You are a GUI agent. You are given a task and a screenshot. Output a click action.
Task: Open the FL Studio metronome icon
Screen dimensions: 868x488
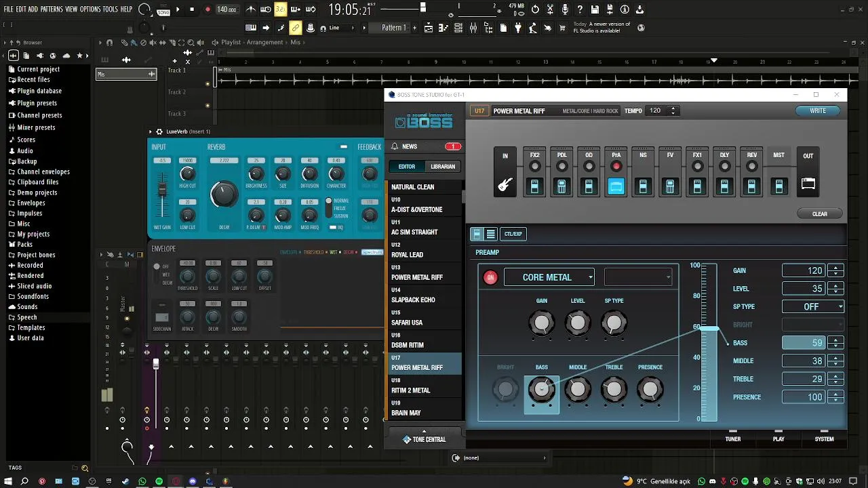click(251, 9)
